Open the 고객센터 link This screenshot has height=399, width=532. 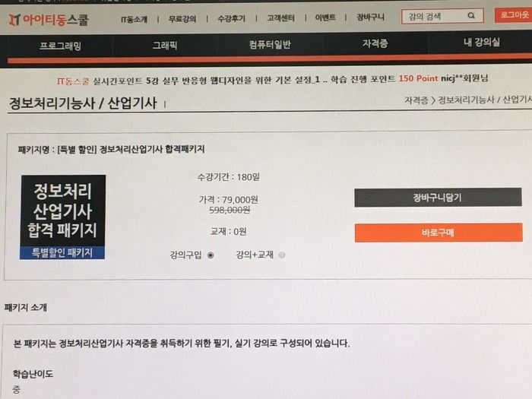(280, 17)
